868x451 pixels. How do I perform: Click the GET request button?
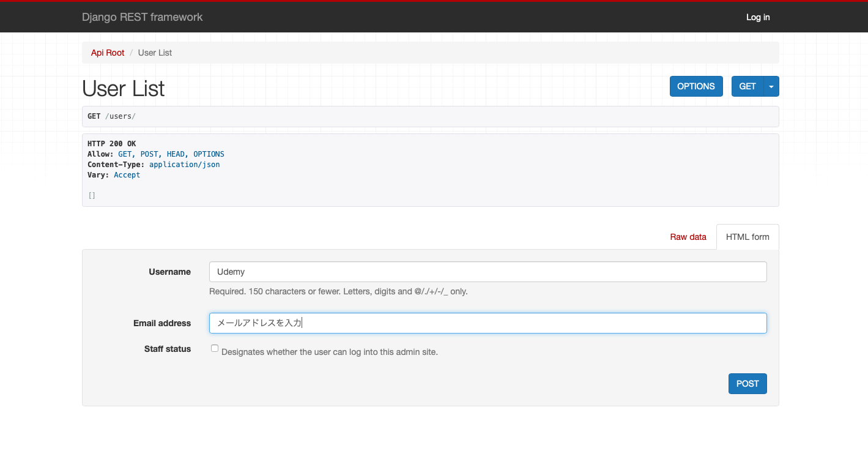click(747, 86)
